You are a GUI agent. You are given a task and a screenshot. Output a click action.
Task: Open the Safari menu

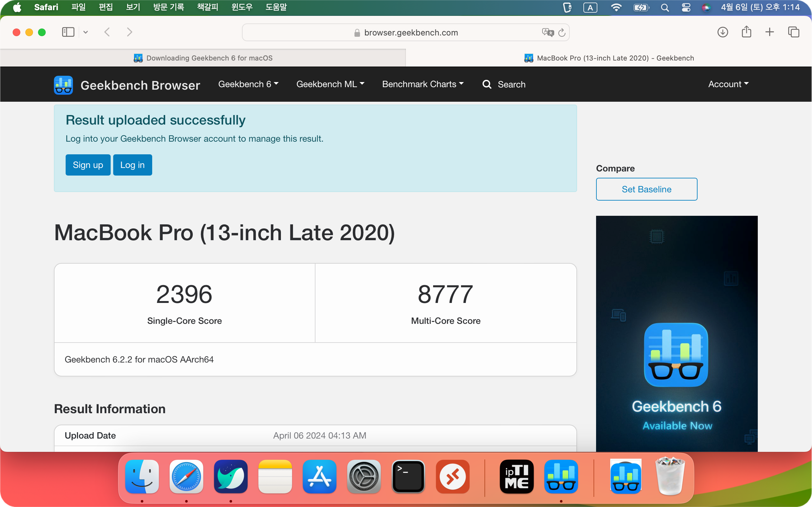point(46,7)
